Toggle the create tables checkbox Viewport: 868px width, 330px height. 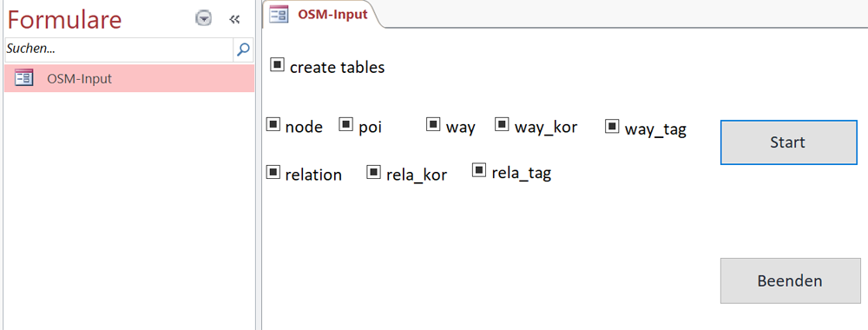[x=278, y=65]
